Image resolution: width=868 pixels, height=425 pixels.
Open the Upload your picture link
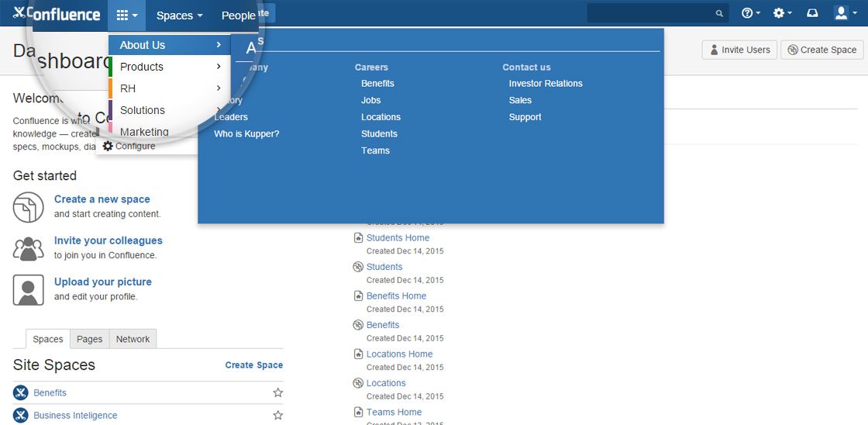click(x=103, y=282)
